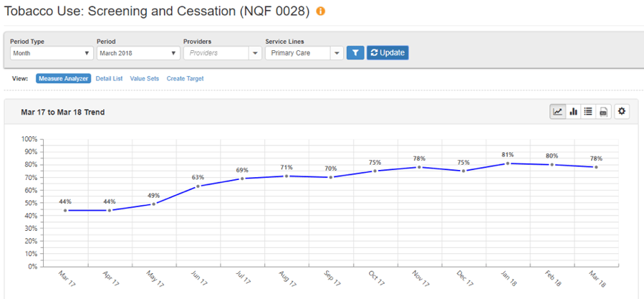Open the chart settings gear
The width and height of the screenshot is (644, 299).
[622, 111]
